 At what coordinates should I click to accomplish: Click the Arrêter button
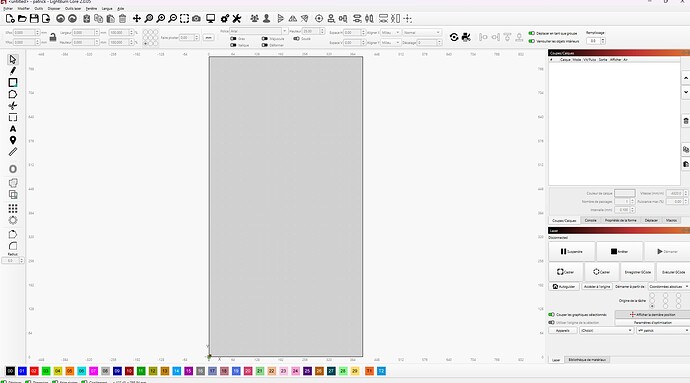point(620,251)
